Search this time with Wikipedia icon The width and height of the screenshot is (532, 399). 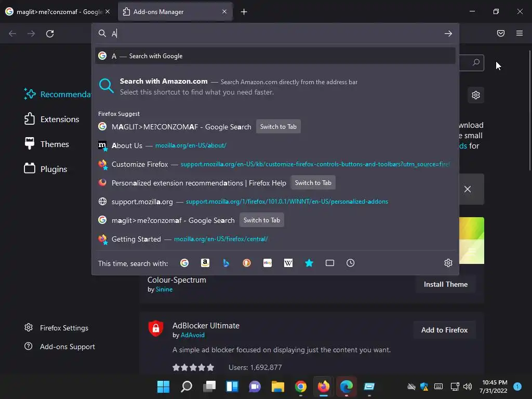[288, 263]
